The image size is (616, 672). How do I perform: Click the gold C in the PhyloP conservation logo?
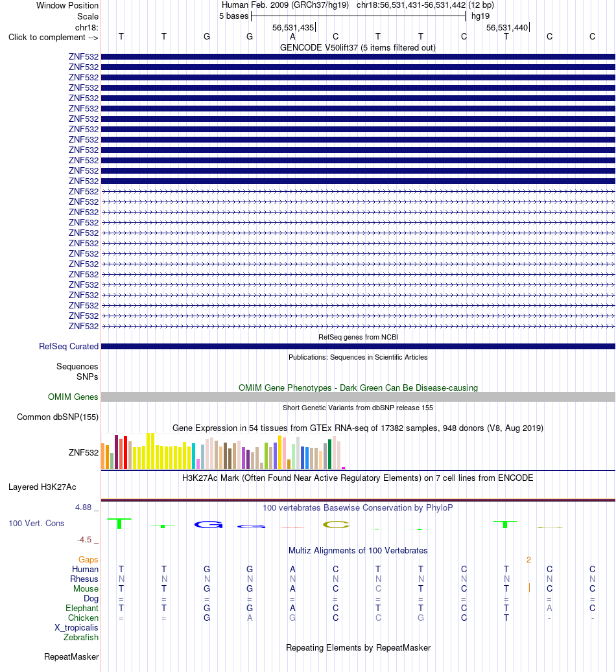coord(336,524)
